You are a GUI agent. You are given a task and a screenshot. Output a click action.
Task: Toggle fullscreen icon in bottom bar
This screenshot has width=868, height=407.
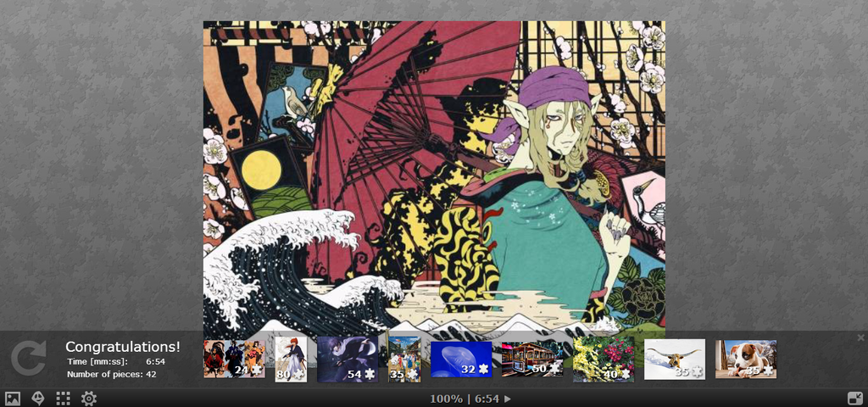855,399
